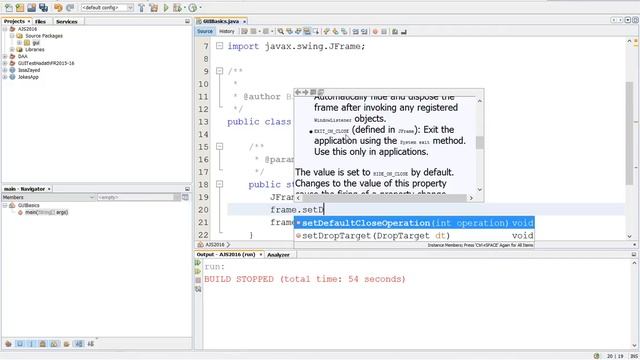Expand the Libraries node

point(12,49)
